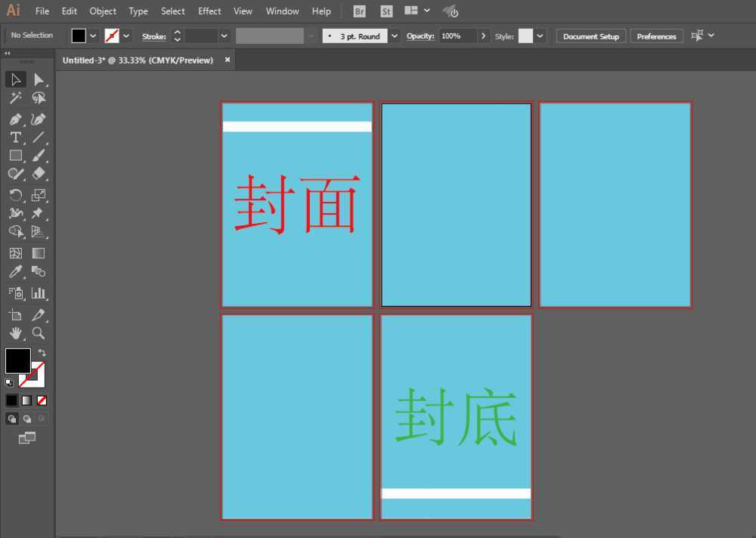The width and height of the screenshot is (756, 538).
Task: Set fill to None below the toolbar swatches
Action: coord(42,399)
